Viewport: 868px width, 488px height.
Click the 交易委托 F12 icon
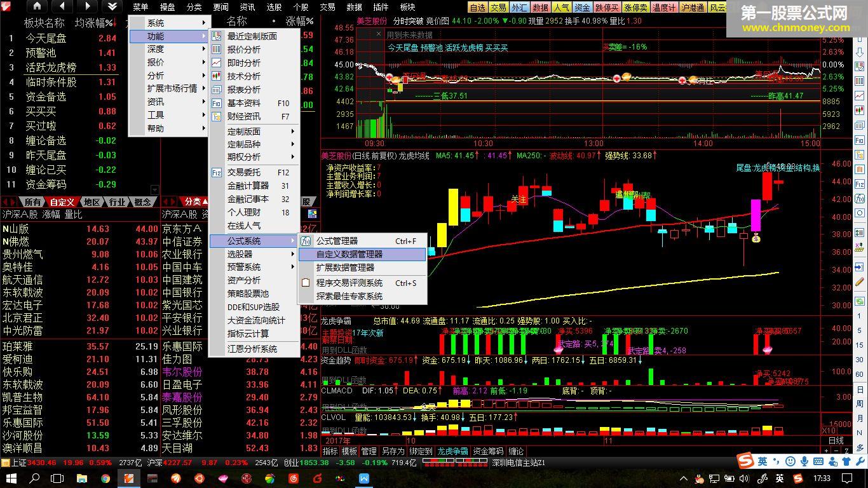[x=217, y=172]
